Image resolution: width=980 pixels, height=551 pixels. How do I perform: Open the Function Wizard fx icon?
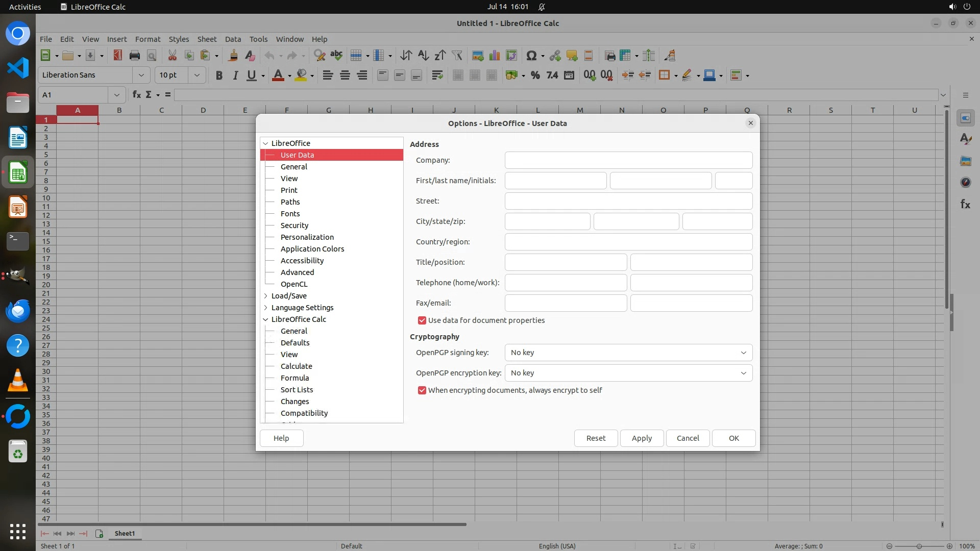[x=136, y=95]
